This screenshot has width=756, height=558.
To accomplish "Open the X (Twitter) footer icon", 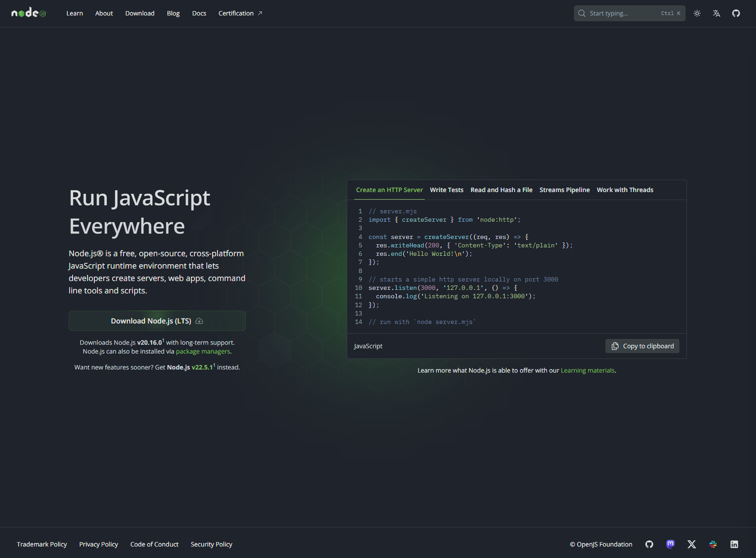I will (692, 544).
